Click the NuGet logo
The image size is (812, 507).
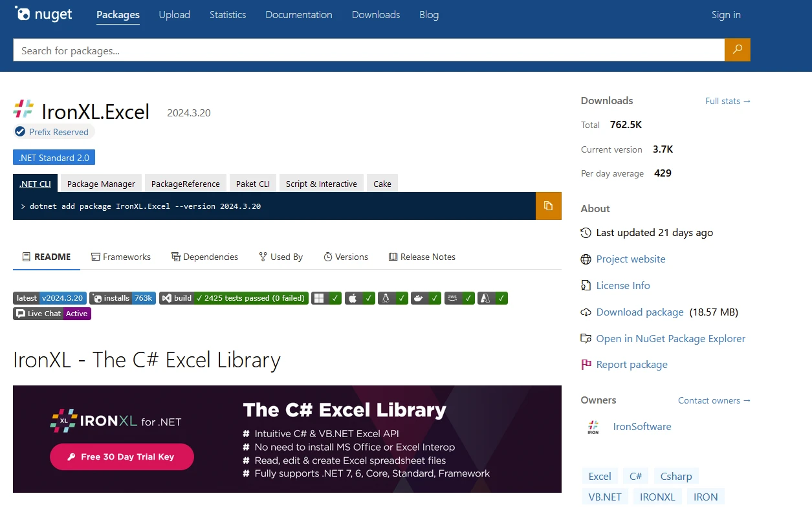(x=44, y=14)
